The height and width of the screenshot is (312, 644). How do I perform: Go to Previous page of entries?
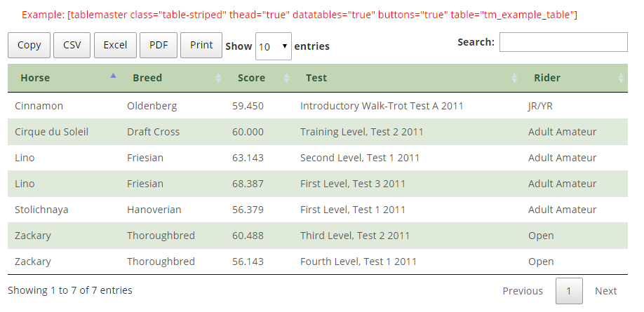pos(523,291)
